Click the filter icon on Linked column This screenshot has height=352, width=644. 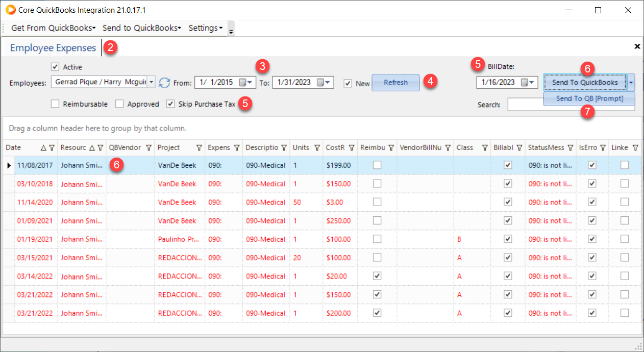click(x=635, y=147)
